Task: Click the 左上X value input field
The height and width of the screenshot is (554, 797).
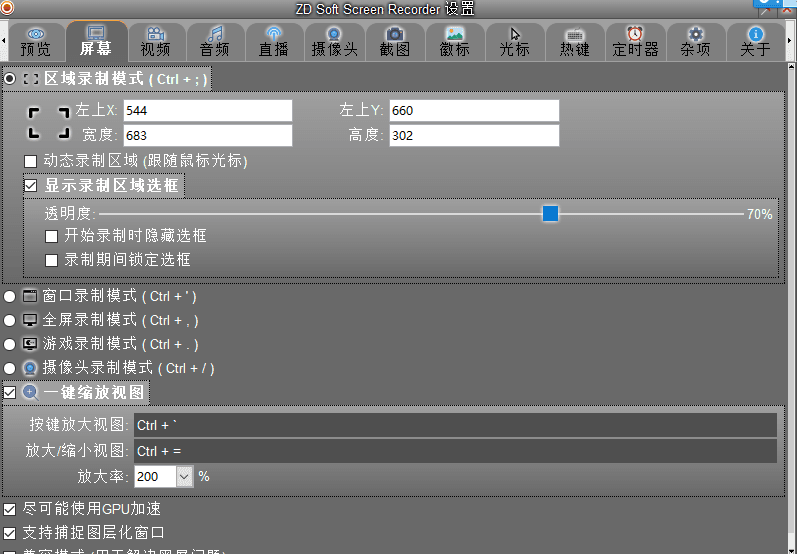Action: tap(207, 110)
